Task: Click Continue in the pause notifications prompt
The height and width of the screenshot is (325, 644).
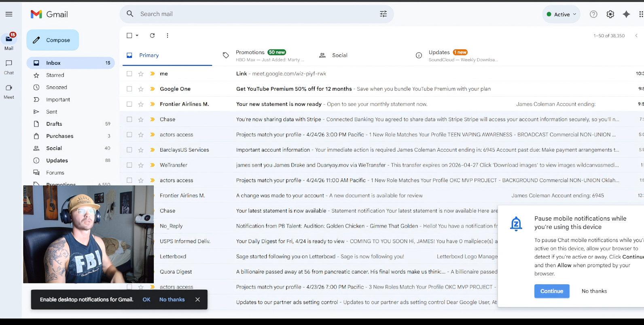Action: click(x=552, y=291)
